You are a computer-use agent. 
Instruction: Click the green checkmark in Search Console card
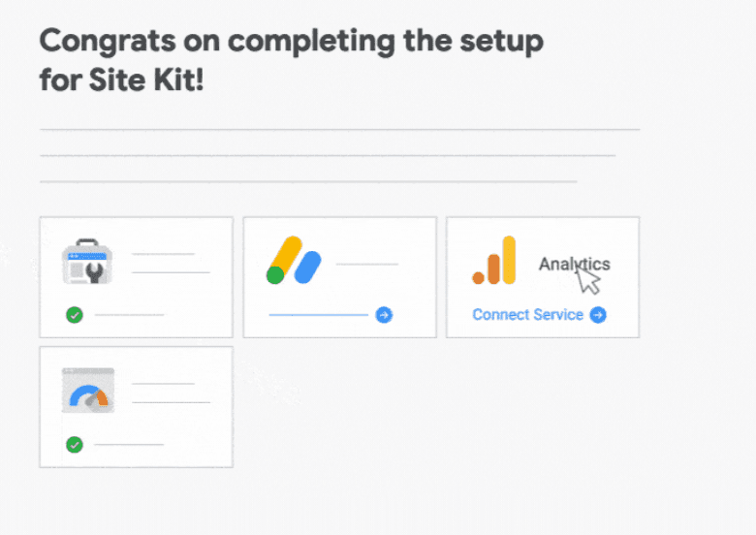pos(75,315)
